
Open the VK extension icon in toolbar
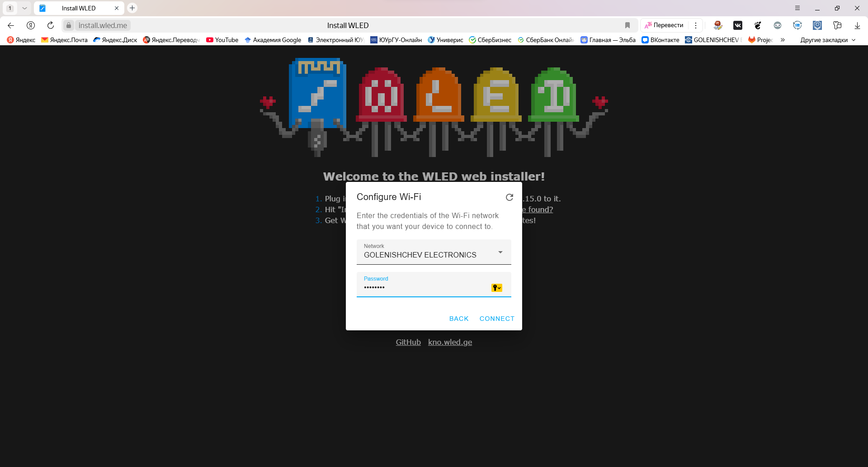point(738,25)
